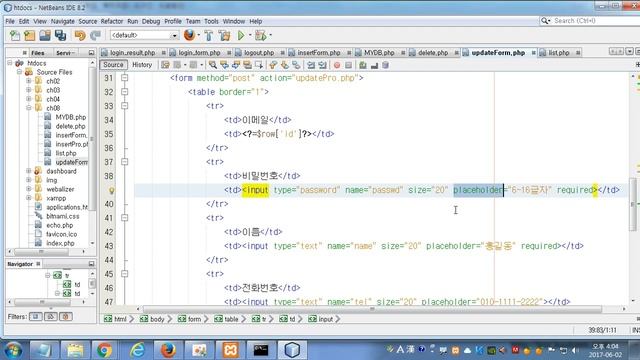Expand the dashboard folder
Image resolution: width=640 pixels, height=360 pixels.
[x=29, y=171]
